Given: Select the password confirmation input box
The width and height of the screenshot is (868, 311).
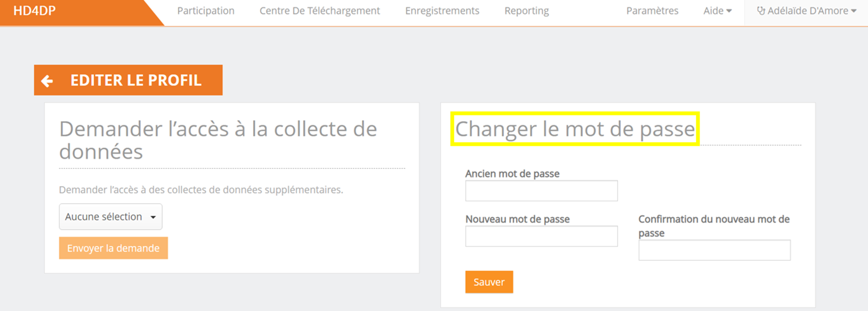Looking at the screenshot, I should click(x=714, y=250).
